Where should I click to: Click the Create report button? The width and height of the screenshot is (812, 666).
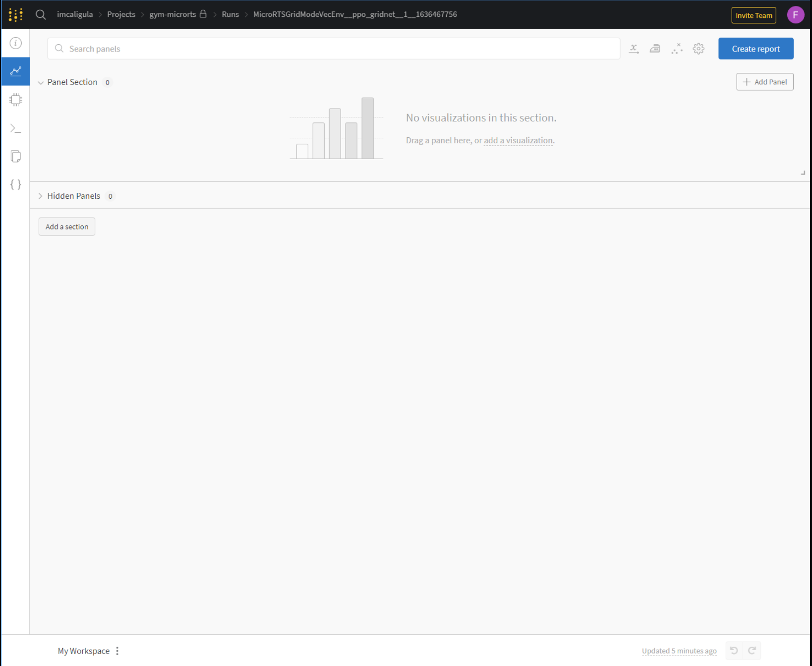(755, 48)
